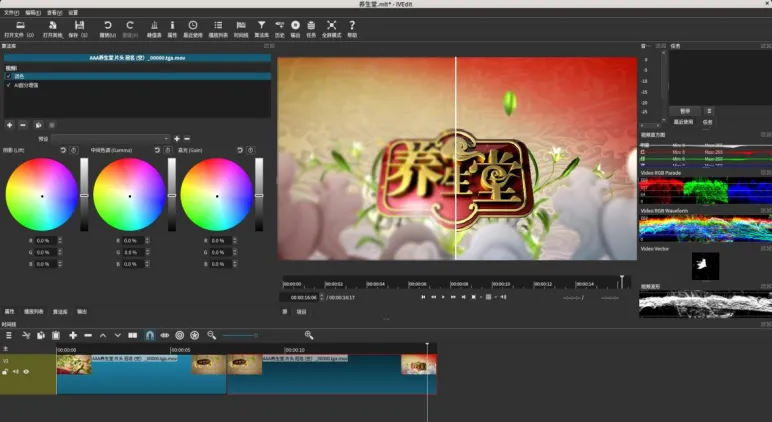This screenshot has height=422, width=772.
Task: Click the stepper arrows on Lift R value
Action: point(60,241)
